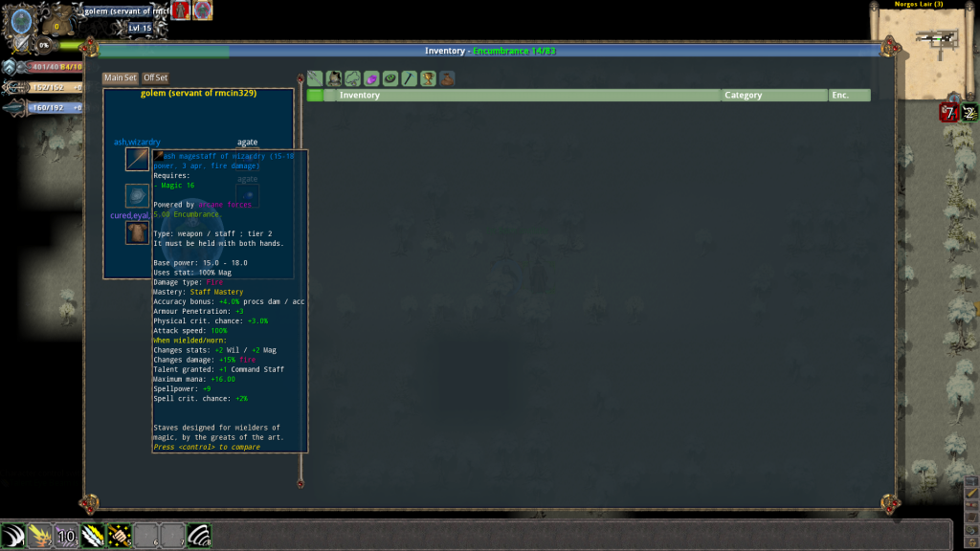Viewport: 980px width, 551px height.
Task: Click the red 7 status effect icon
Action: [x=948, y=113]
